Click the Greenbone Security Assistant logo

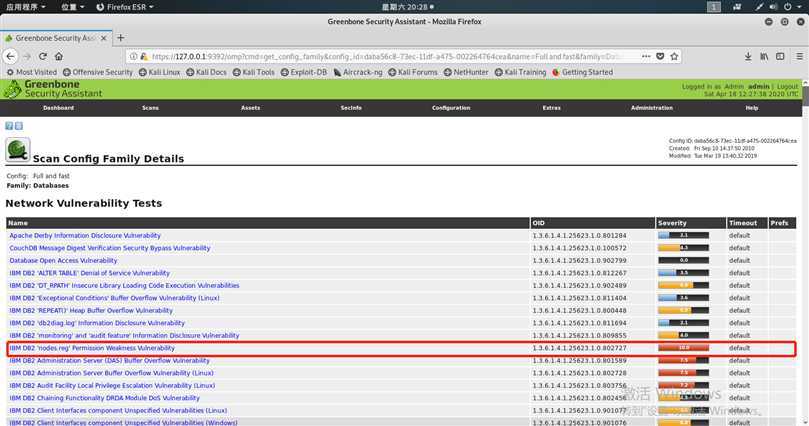pyautogui.click(x=54, y=89)
